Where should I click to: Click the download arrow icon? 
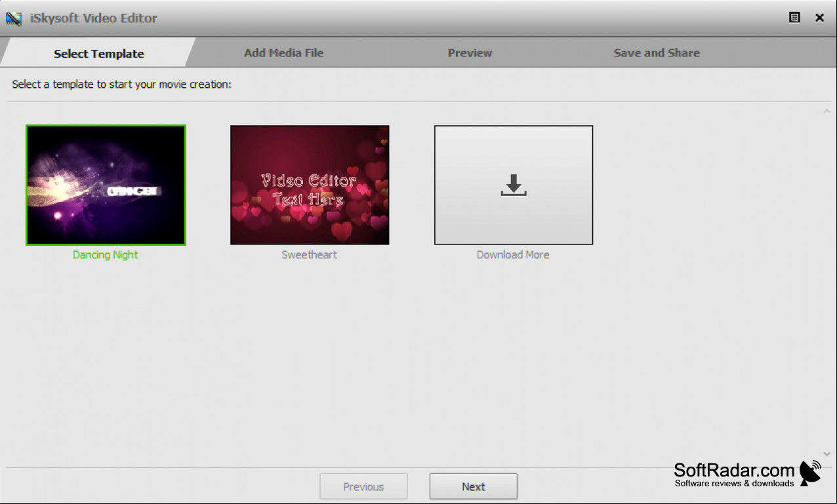tap(514, 185)
